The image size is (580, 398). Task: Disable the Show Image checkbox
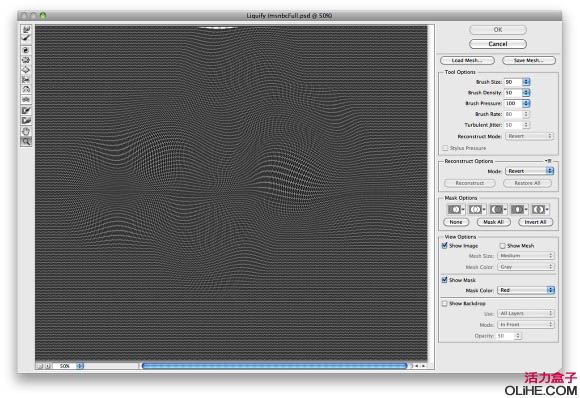(445, 246)
